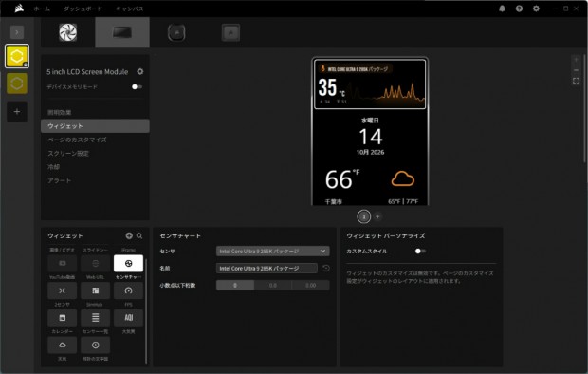The height and width of the screenshot is (374, 588).
Task: Choose the AQI 大気質 widget
Action: pos(128,318)
